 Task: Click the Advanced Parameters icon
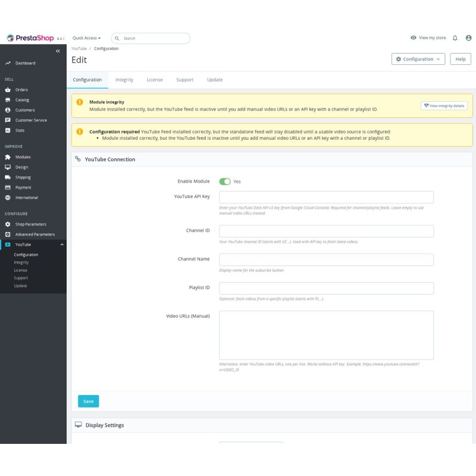[x=8, y=234]
